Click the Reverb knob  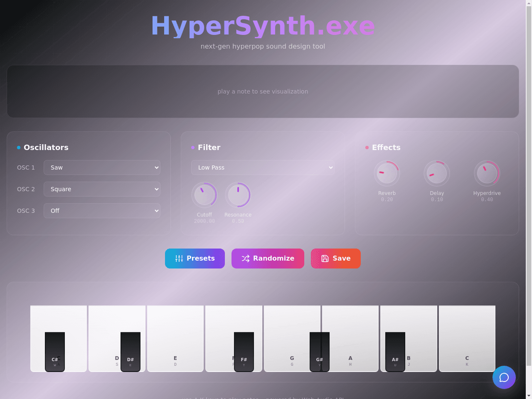(387, 173)
